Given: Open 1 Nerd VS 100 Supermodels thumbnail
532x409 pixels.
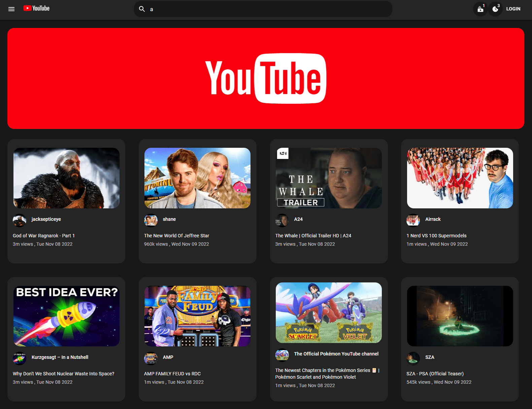Looking at the screenshot, I should tap(460, 178).
